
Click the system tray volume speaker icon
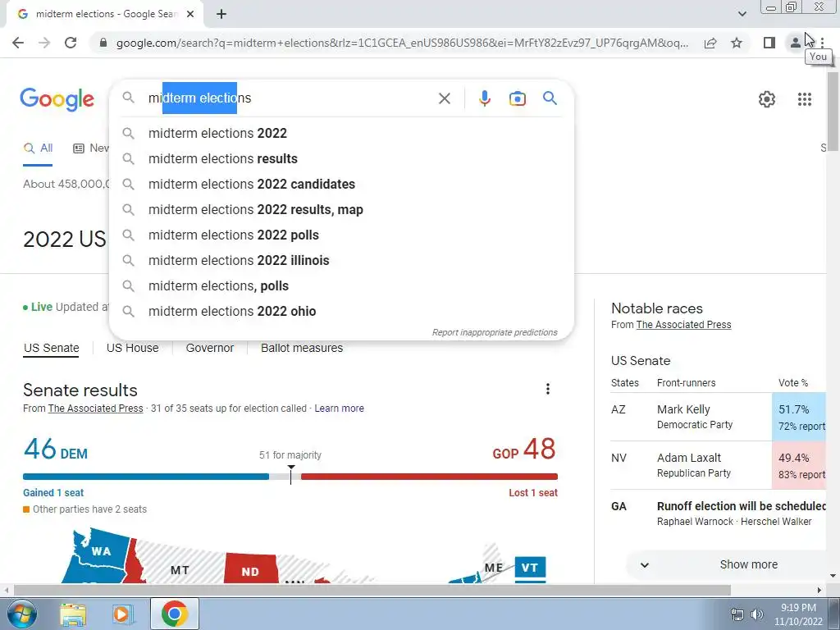pos(757,614)
